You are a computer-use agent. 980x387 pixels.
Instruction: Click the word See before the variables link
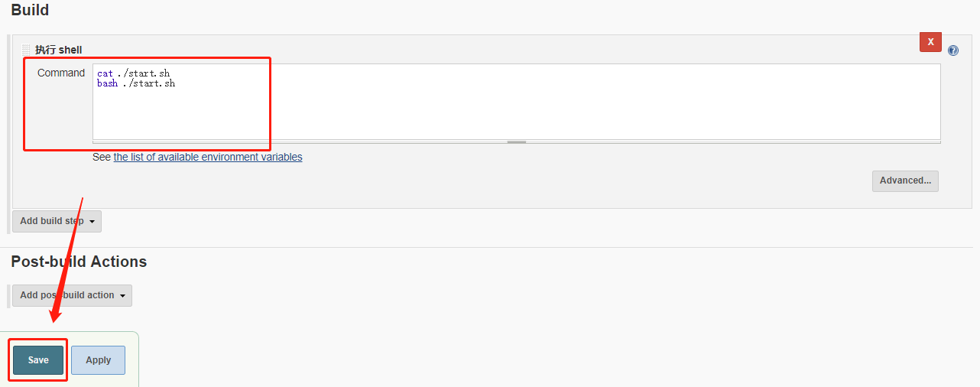click(102, 157)
